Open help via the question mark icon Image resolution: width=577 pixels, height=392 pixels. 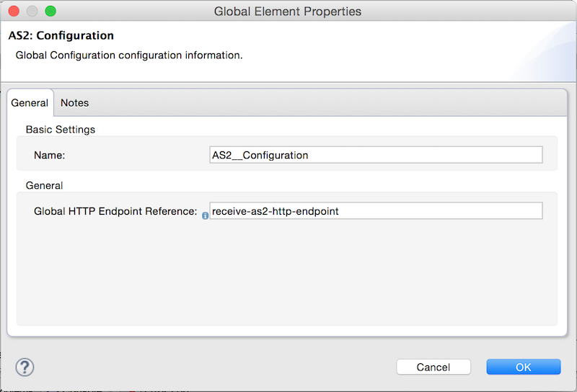25,367
